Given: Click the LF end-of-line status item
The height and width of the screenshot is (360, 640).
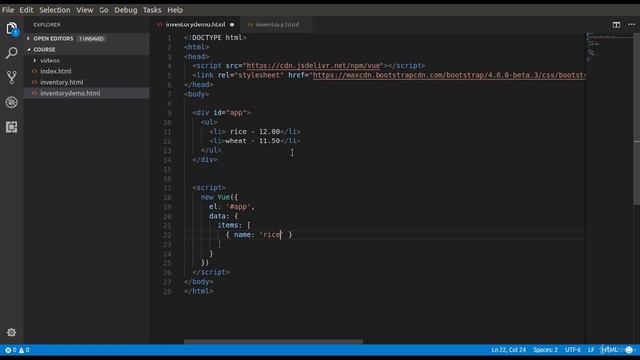Looking at the screenshot, I should click(x=591, y=350).
